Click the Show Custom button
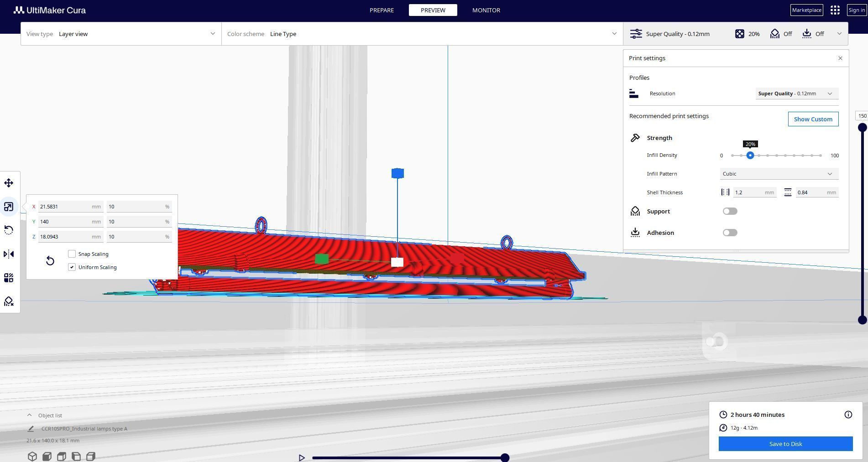 pos(813,119)
